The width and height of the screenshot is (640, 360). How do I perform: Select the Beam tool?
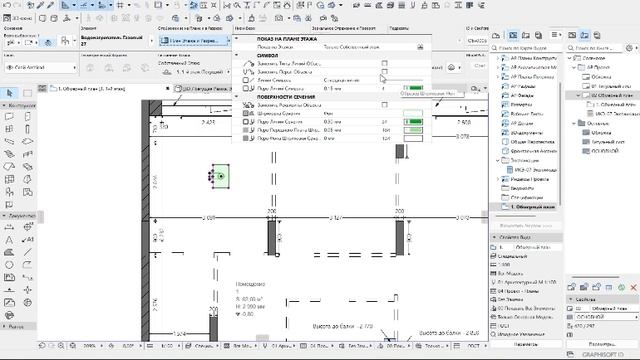click(x=9, y=142)
